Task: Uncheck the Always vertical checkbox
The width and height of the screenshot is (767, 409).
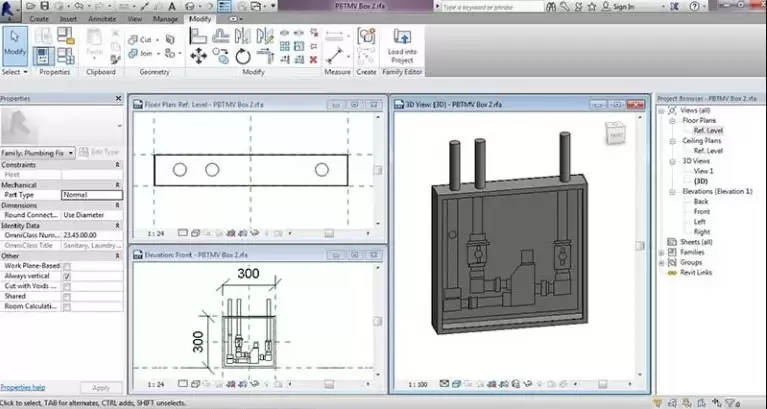Action: [67, 275]
